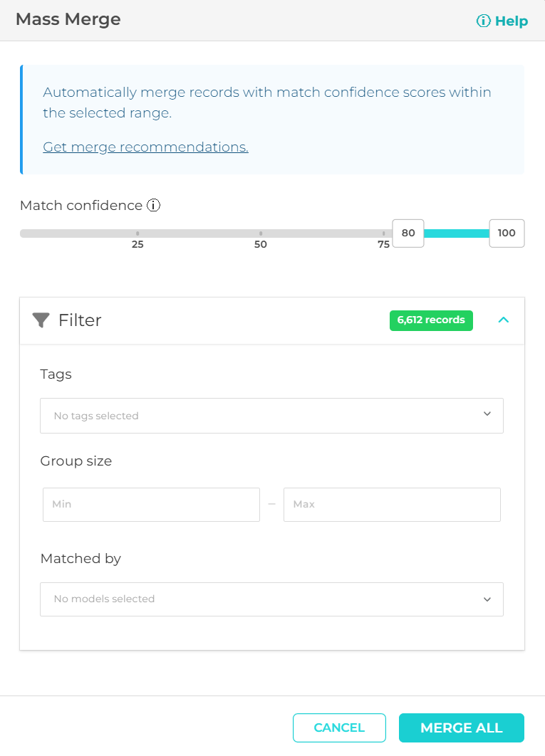Click the MERGE ALL button
Screen dimensions: 545x756
(x=462, y=728)
